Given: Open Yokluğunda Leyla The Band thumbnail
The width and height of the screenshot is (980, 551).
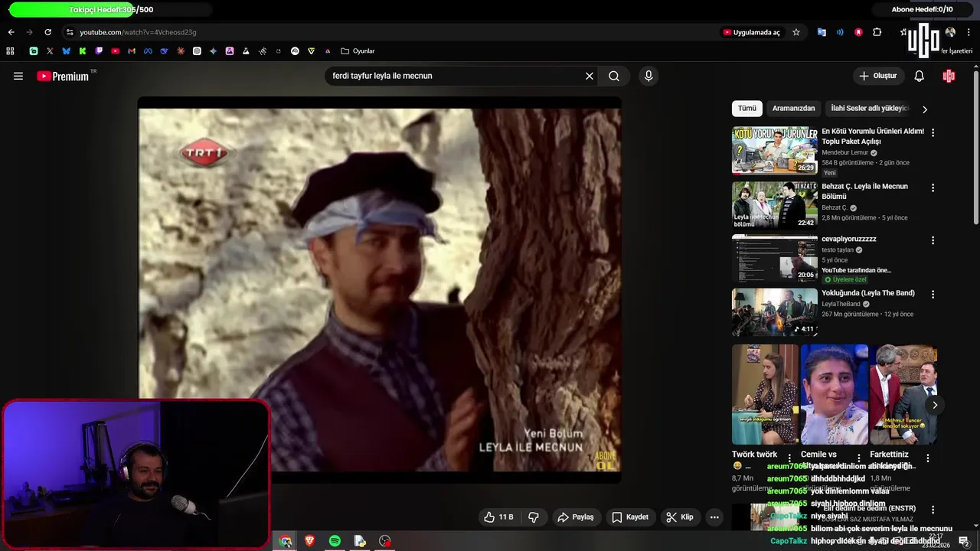Looking at the screenshot, I should point(775,311).
